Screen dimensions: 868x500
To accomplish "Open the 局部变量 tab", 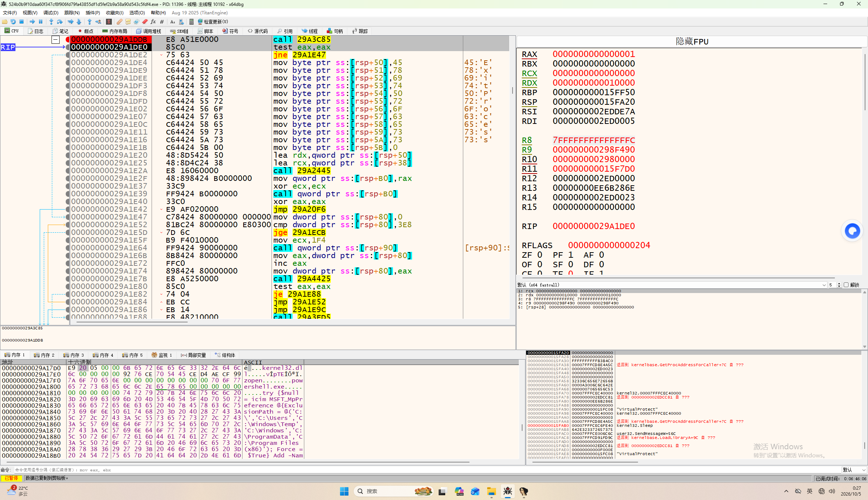I will point(194,355).
